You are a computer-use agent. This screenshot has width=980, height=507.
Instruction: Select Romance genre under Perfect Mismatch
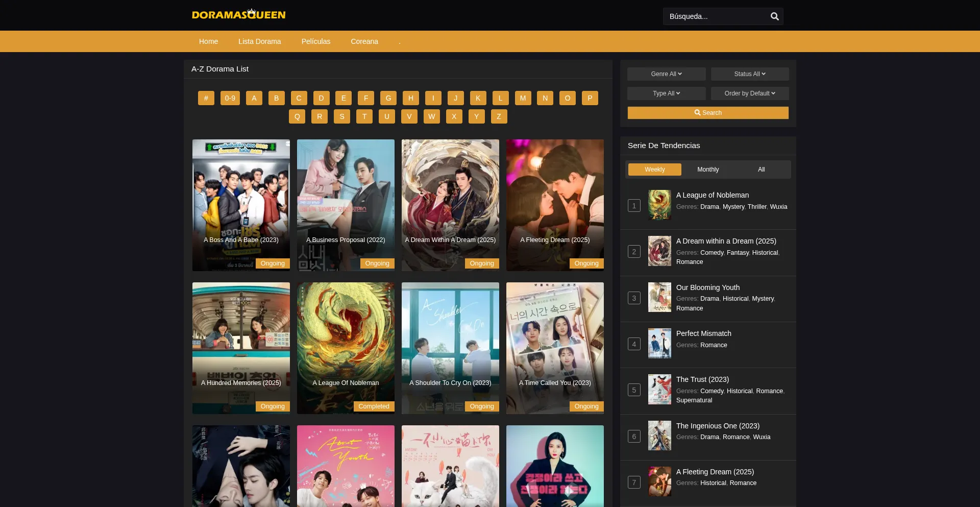pos(714,345)
